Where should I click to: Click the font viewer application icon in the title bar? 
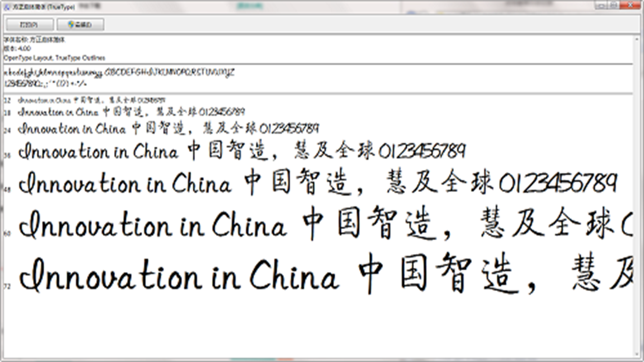click(x=7, y=6)
